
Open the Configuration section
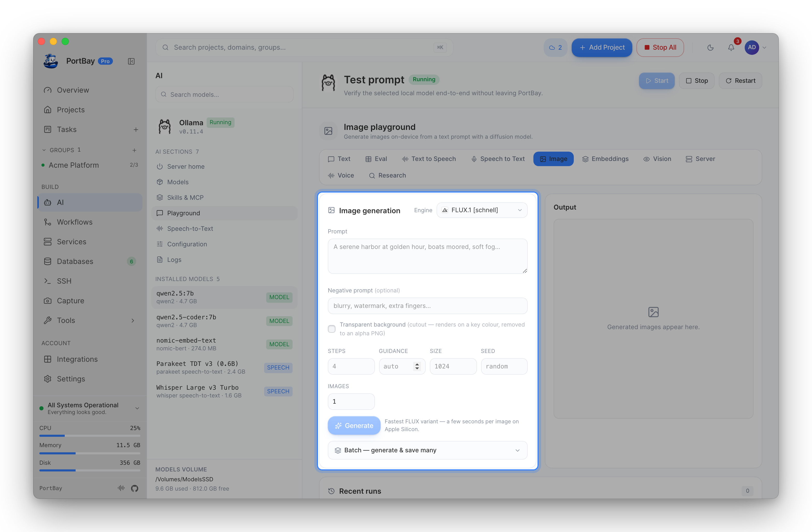click(224, 244)
